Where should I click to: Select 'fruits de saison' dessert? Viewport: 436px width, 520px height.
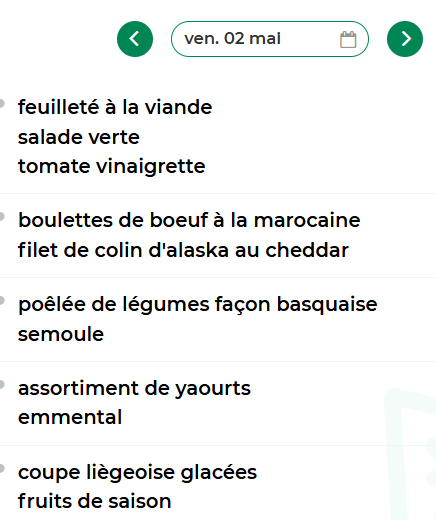(94, 501)
